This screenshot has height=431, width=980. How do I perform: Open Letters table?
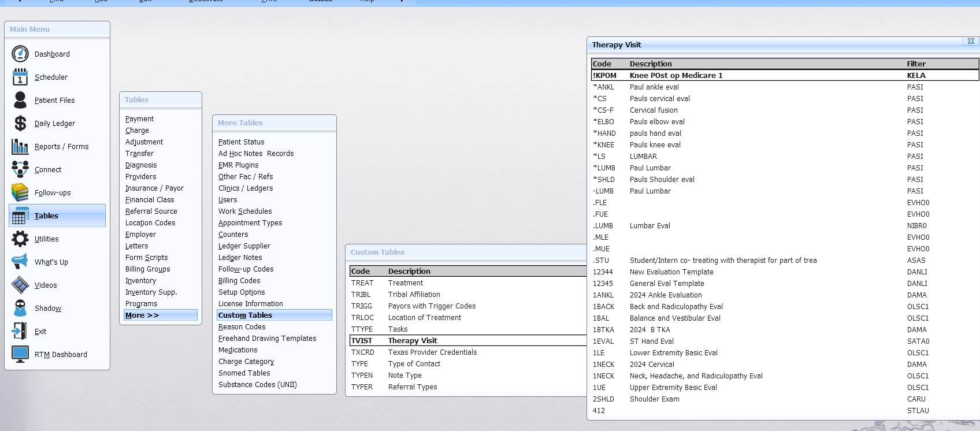[x=136, y=246]
